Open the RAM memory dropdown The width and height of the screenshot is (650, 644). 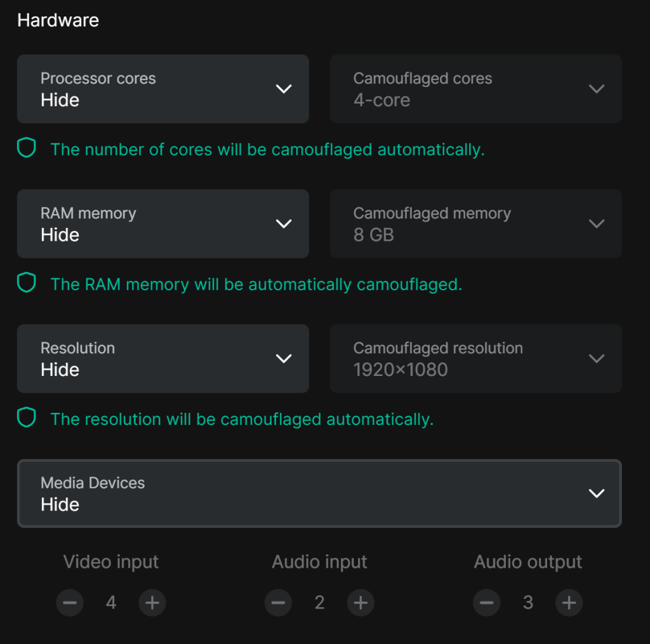coord(163,224)
